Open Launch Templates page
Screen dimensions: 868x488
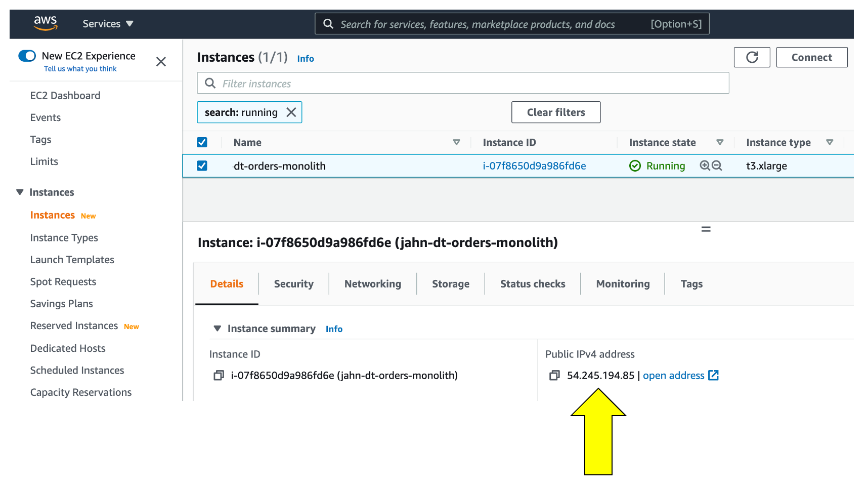tap(72, 260)
